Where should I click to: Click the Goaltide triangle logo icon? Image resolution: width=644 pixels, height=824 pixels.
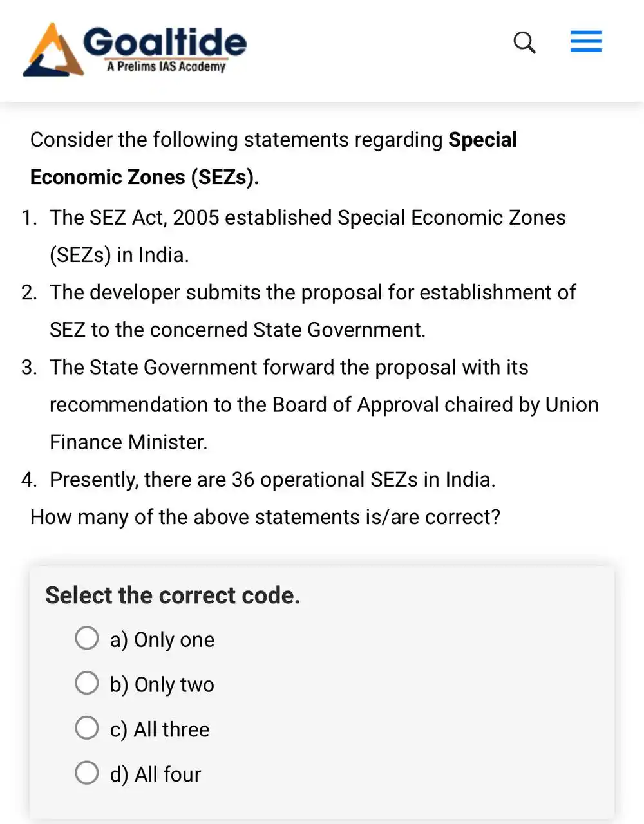click(x=53, y=50)
